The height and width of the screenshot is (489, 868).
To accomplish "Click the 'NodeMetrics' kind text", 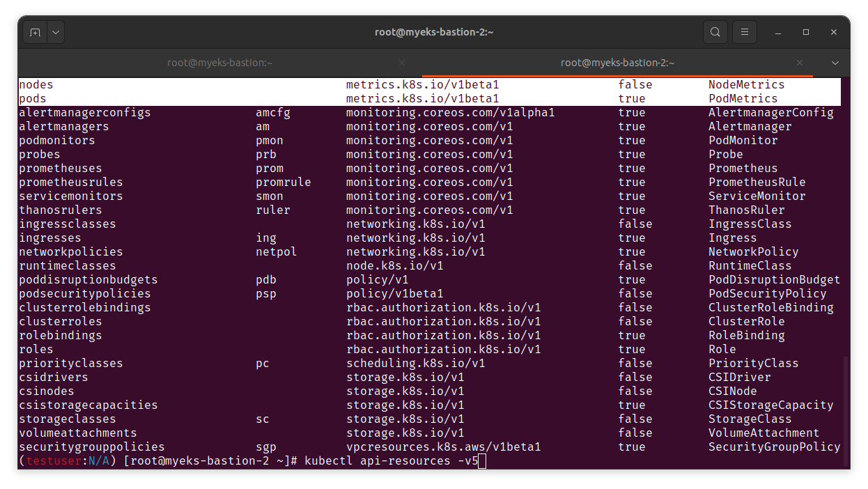I will click(x=747, y=84).
